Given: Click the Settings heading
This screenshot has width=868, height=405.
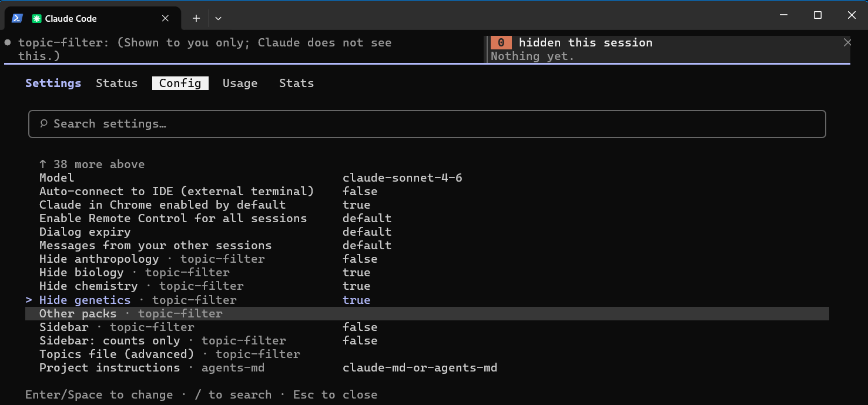Looking at the screenshot, I should [x=53, y=83].
